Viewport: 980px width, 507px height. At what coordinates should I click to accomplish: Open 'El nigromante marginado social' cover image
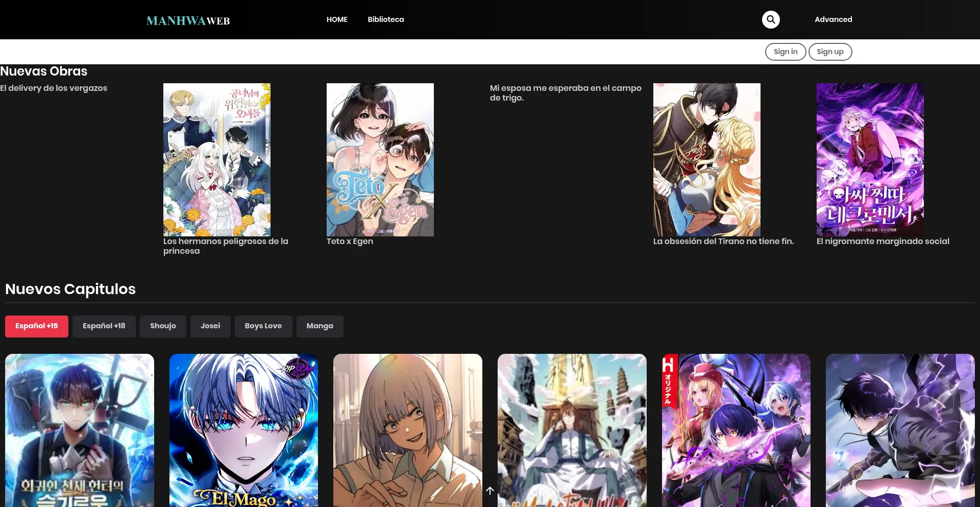point(870,160)
